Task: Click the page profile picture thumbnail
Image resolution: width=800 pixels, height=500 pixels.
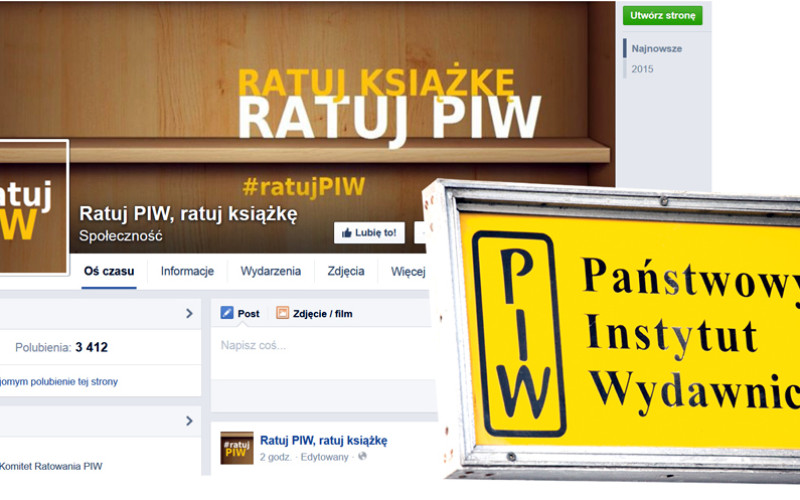Action: click(x=34, y=207)
